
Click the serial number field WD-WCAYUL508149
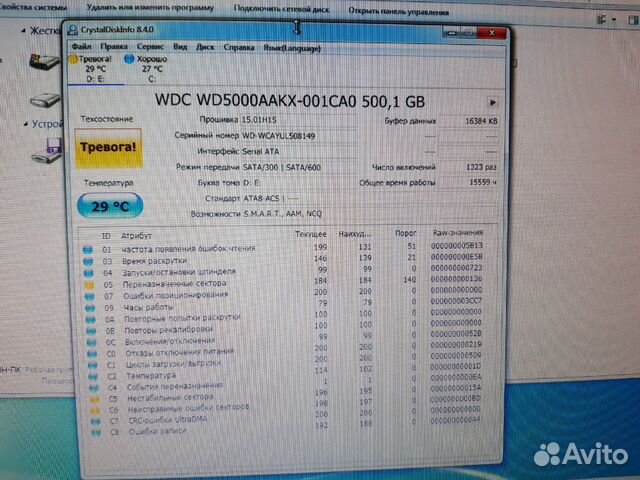299,136
